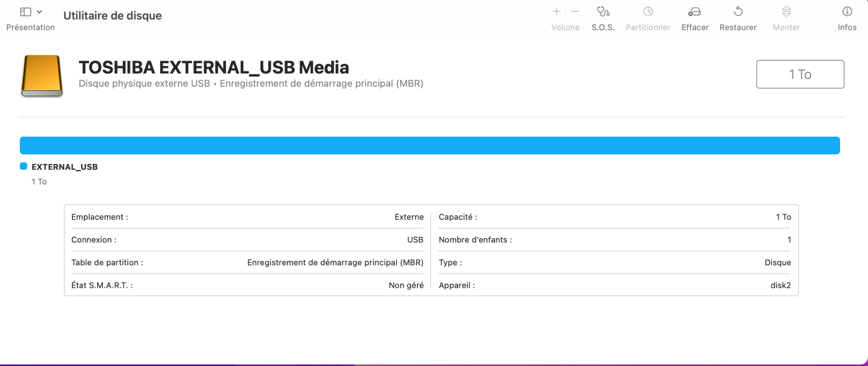Click the partition table MBR value

[335, 262]
